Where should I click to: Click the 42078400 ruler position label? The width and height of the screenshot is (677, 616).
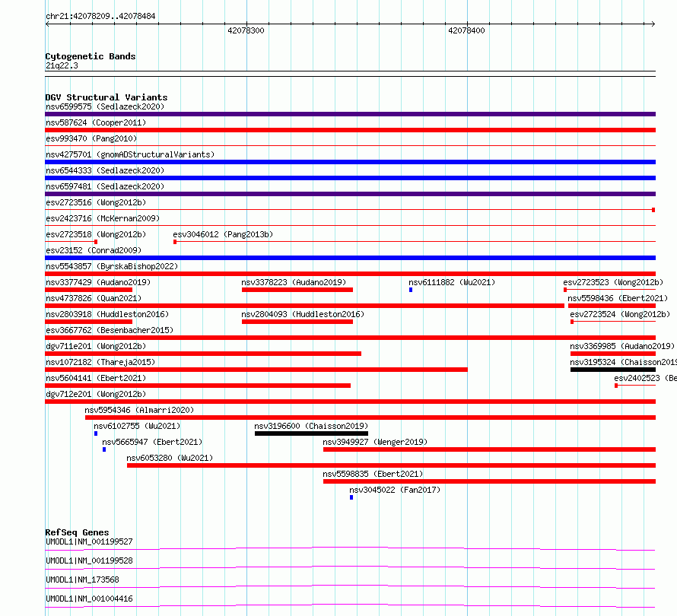[x=466, y=30]
